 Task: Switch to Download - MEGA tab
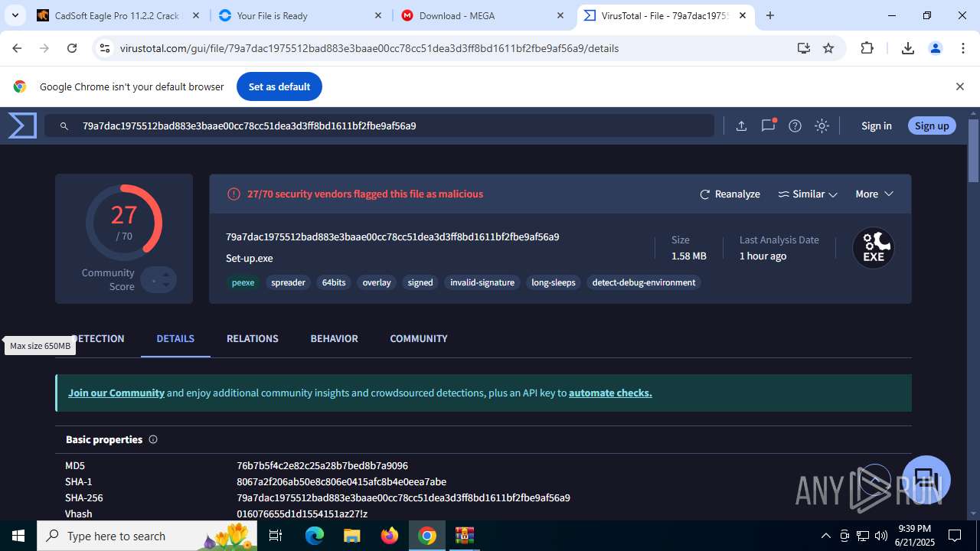[x=482, y=15]
